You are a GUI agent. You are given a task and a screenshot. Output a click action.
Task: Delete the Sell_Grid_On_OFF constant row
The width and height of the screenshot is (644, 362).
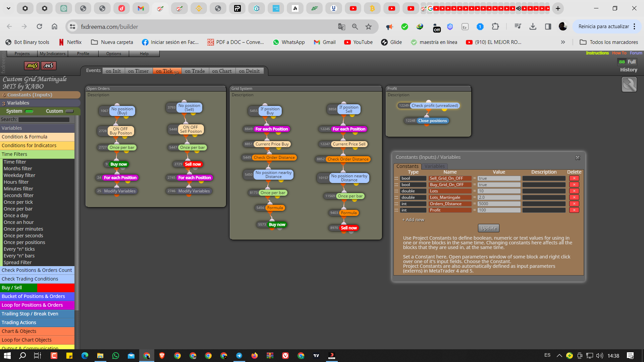[574, 178]
